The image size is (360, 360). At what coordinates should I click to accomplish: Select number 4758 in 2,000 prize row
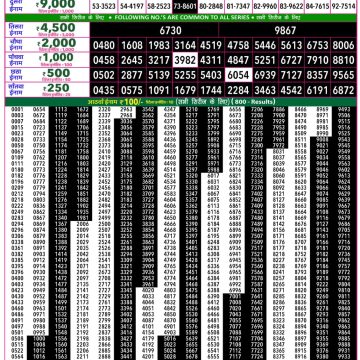pos(238,45)
